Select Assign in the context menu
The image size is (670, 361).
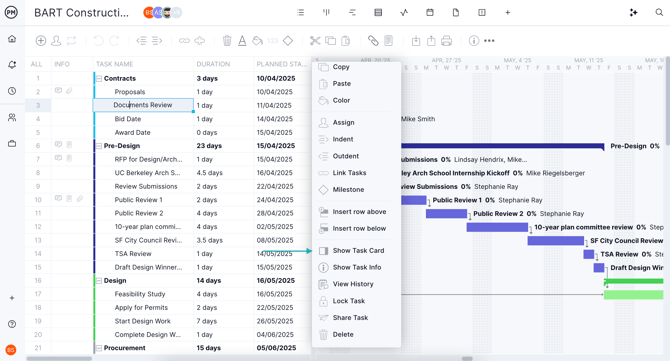click(343, 123)
